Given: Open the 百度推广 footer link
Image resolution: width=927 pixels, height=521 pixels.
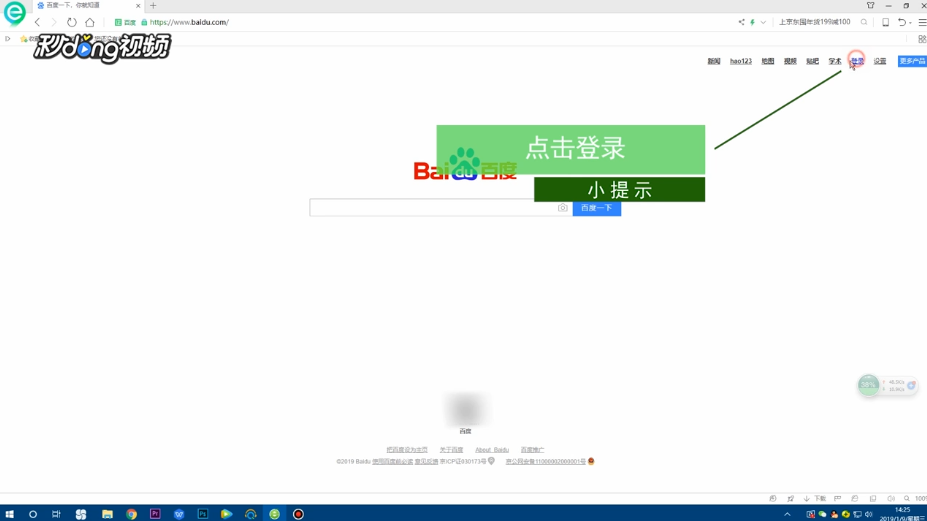Looking at the screenshot, I should pyautogui.click(x=532, y=450).
